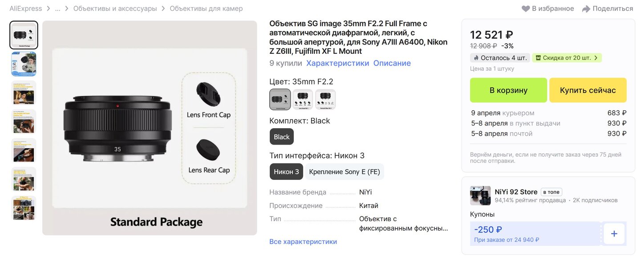Open NiYi 92 Store avatar image
Image resolution: width=644 pixels, height=267 pixels.
click(480, 196)
